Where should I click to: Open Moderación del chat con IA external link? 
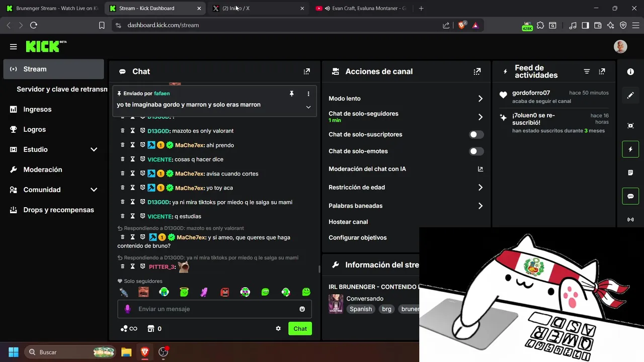coord(480,169)
